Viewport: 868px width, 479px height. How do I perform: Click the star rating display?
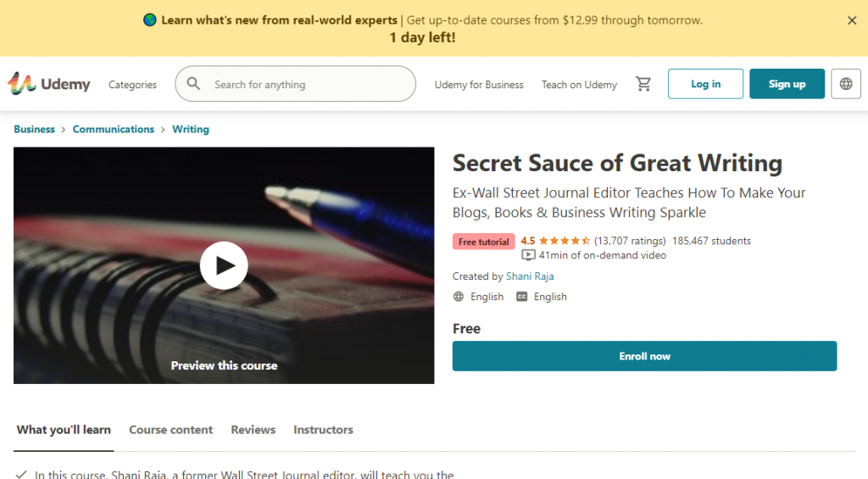(x=565, y=241)
